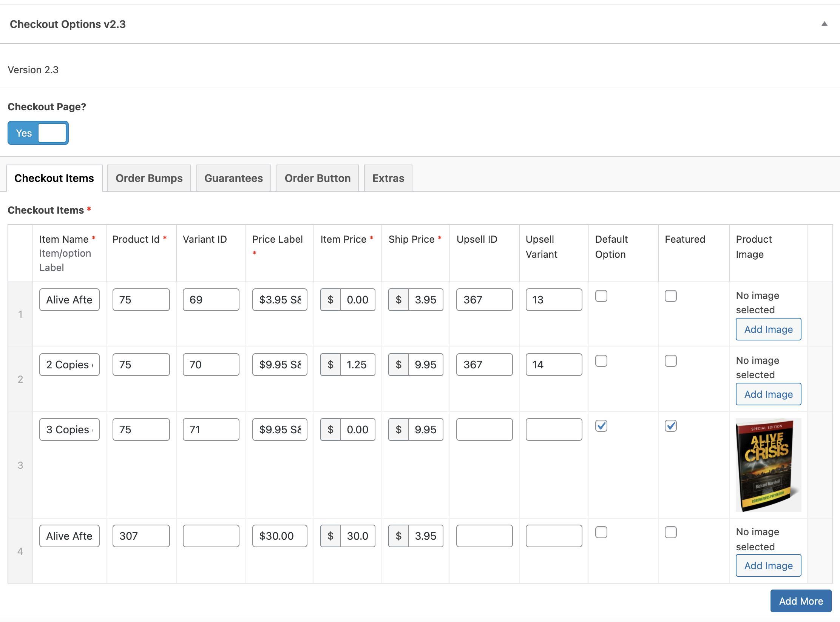This screenshot has width=840, height=622.
Task: Switch to the Order Bumps tab
Action: (x=149, y=178)
